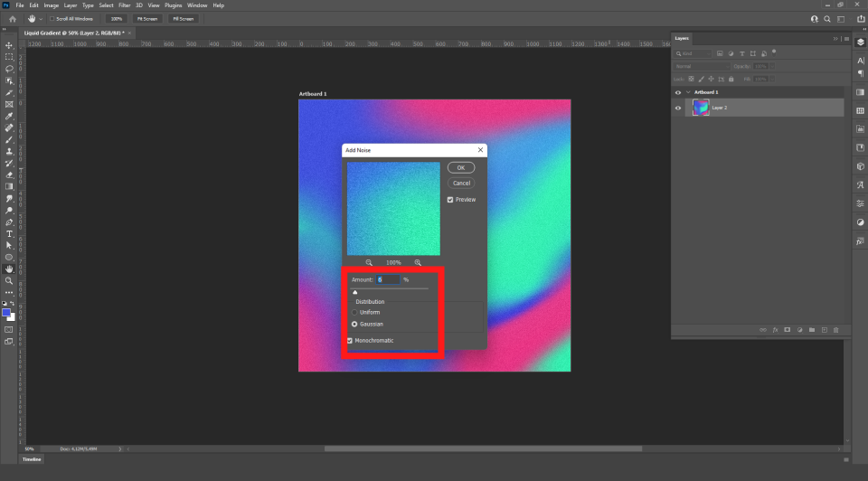Collapse the Artboard 1 group chevron
The height and width of the screenshot is (481, 868).
[x=688, y=92]
